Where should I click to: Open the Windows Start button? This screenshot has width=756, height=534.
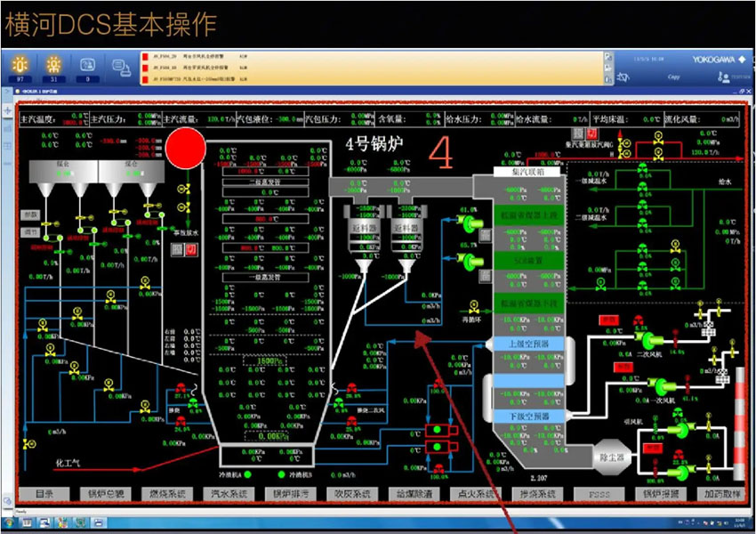(x=9, y=523)
